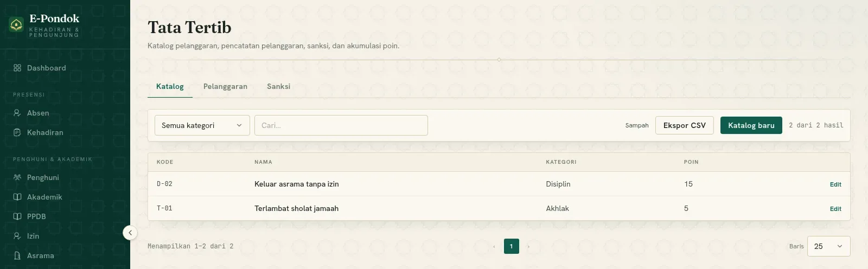Sort by the POIN column header

(691, 162)
